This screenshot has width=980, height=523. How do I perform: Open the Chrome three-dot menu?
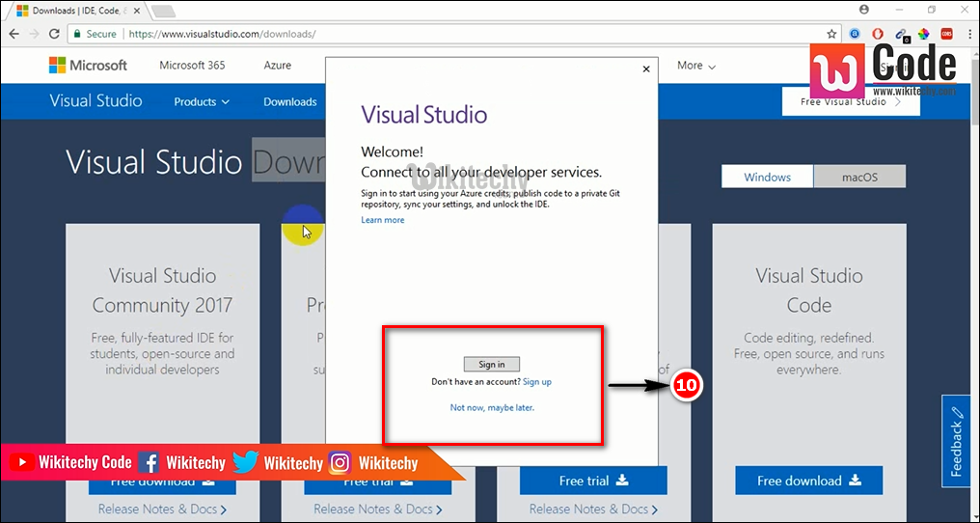click(x=967, y=34)
